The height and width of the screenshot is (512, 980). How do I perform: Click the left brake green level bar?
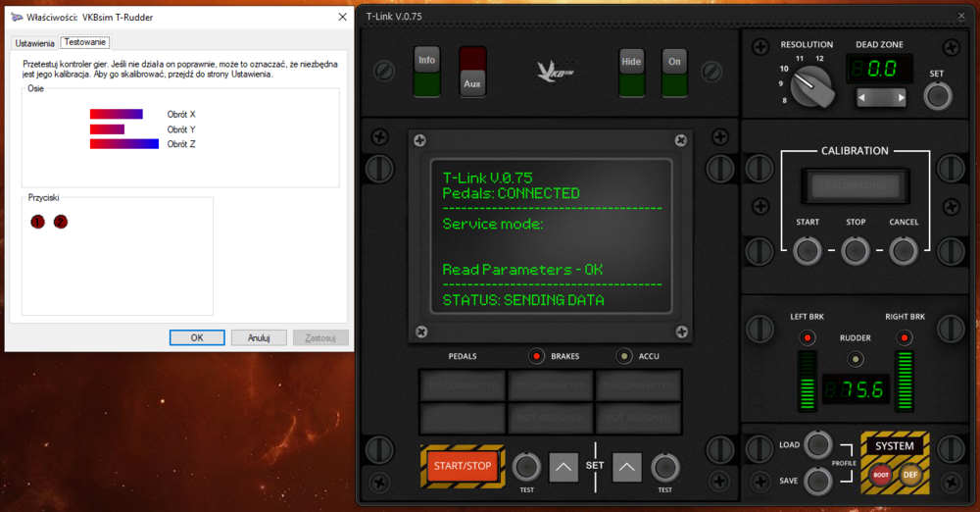(807, 381)
